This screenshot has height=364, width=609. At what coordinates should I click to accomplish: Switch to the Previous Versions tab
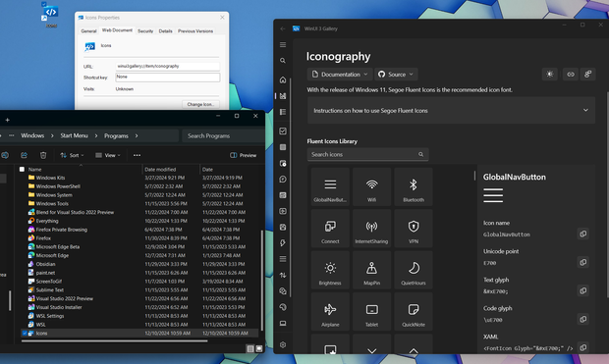pyautogui.click(x=195, y=31)
